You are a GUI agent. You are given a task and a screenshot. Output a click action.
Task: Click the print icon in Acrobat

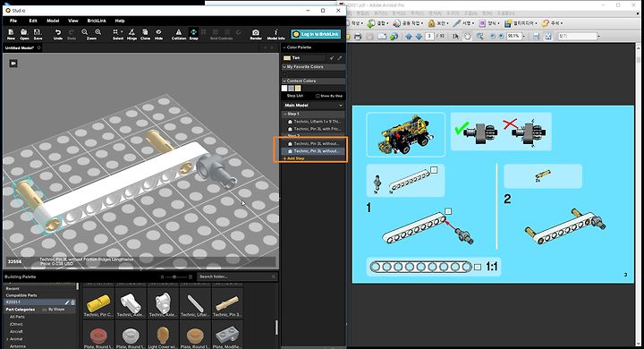(x=358, y=36)
